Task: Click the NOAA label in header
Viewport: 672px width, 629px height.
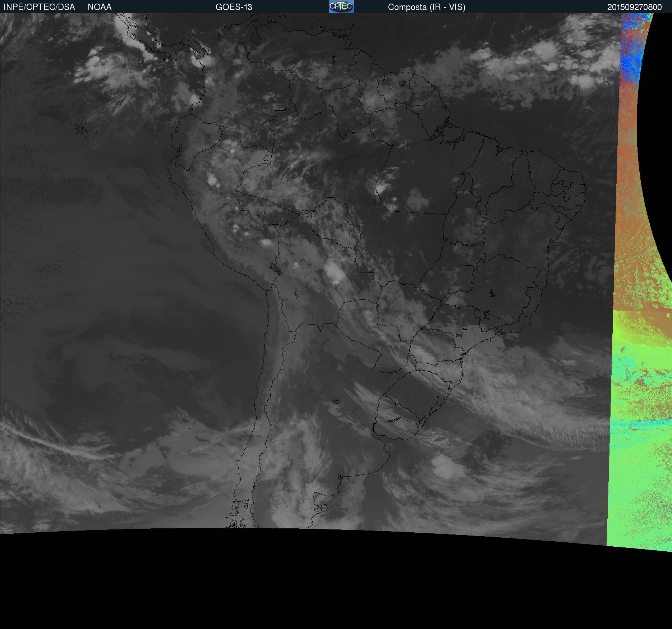Action: coord(100,7)
